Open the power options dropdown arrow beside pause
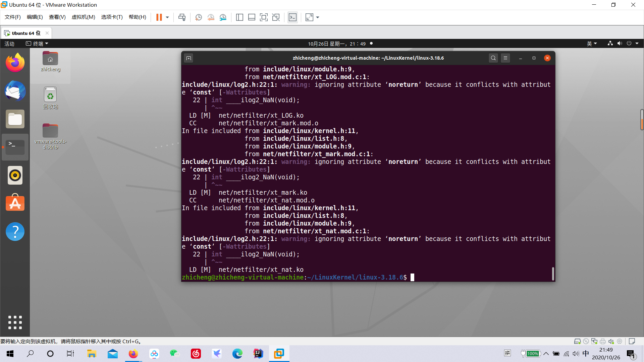 click(x=167, y=17)
